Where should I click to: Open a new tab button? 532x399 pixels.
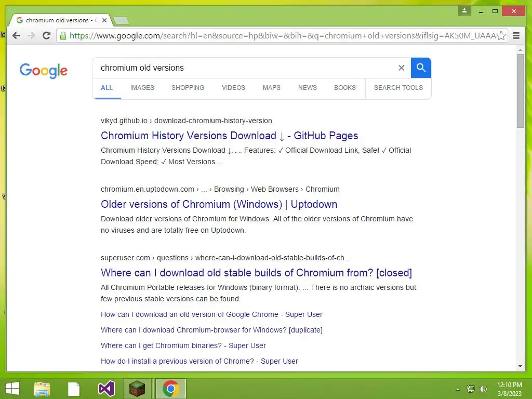(121, 20)
